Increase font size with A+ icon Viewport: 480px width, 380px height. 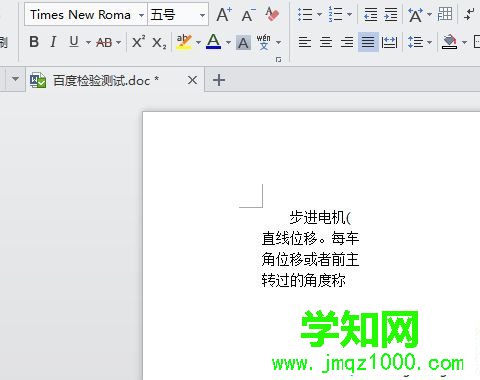point(224,15)
